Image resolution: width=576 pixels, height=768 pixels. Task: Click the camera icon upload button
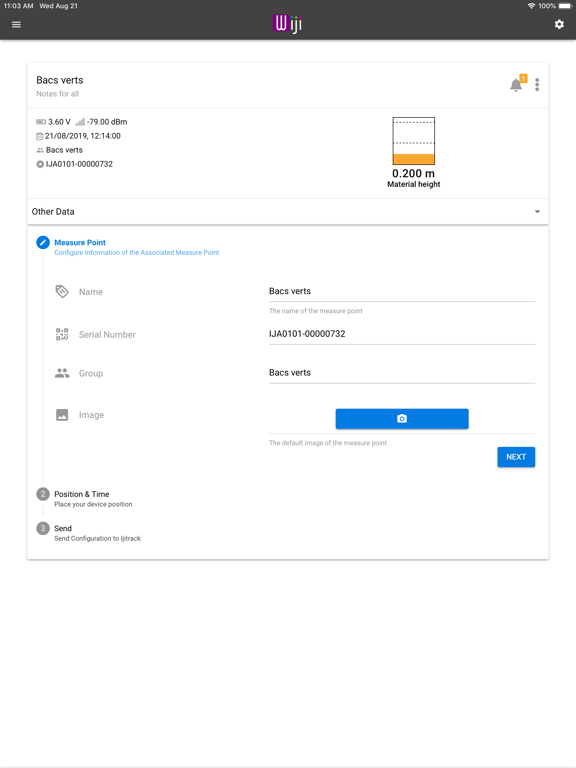tap(402, 419)
